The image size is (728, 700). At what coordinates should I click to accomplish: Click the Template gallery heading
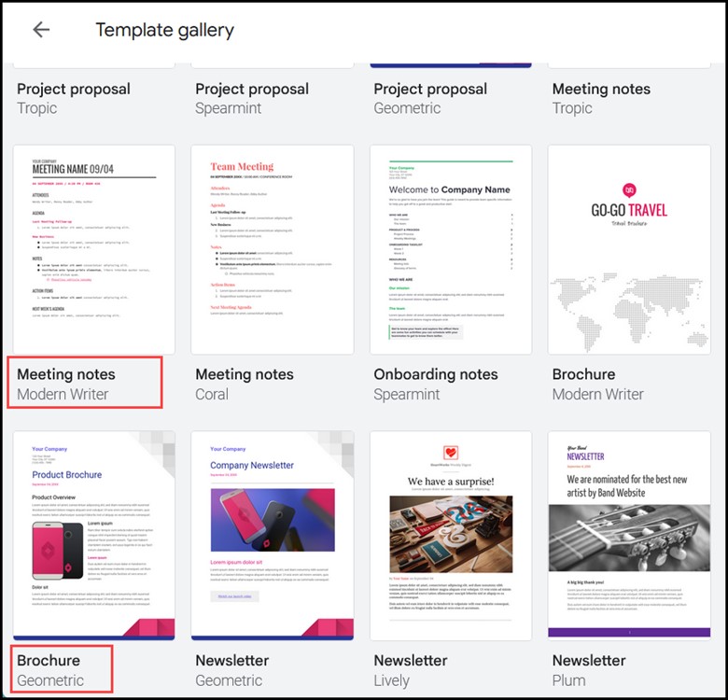click(165, 30)
